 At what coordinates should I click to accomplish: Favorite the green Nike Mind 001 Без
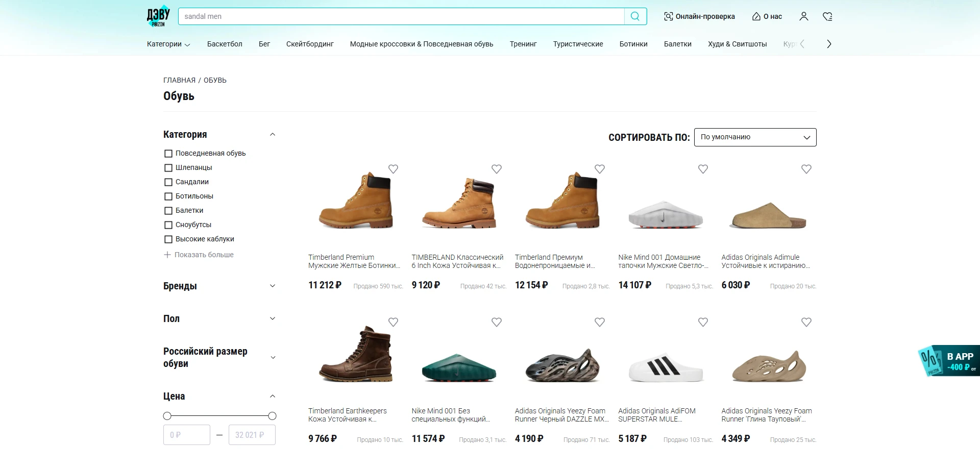click(497, 322)
